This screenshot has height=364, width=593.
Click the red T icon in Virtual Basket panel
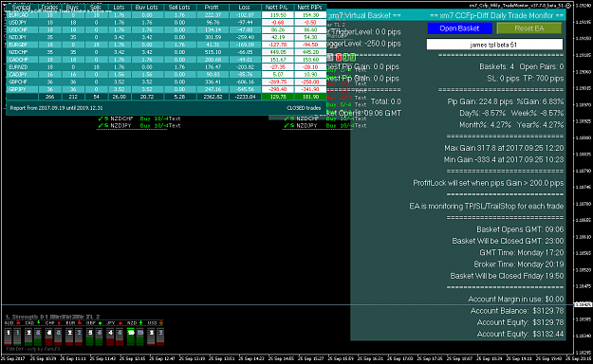(339, 57)
